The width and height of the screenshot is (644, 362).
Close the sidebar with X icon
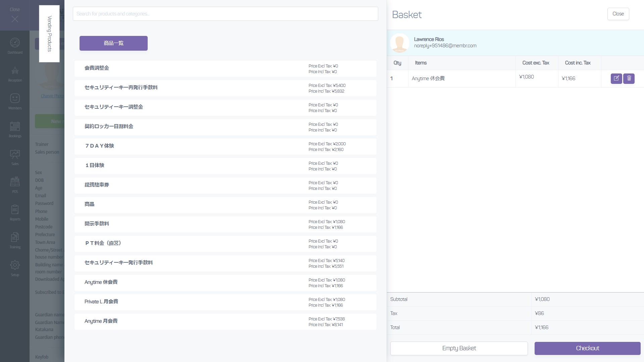pyautogui.click(x=15, y=19)
